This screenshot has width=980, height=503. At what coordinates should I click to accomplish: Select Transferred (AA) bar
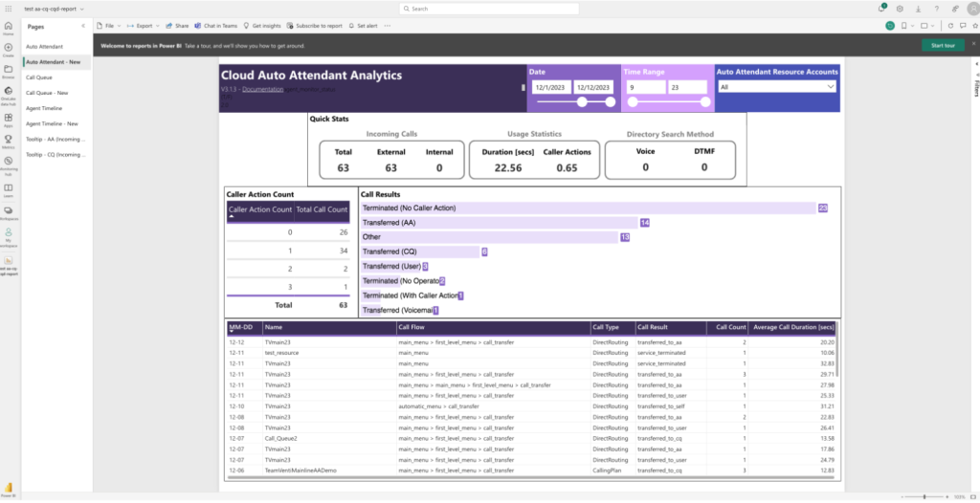(x=500, y=223)
